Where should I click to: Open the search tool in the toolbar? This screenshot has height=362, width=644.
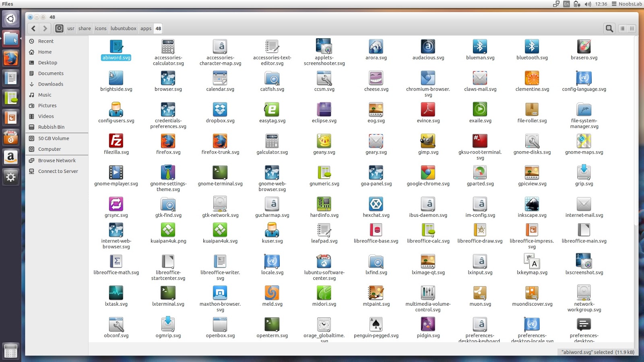pos(609,28)
